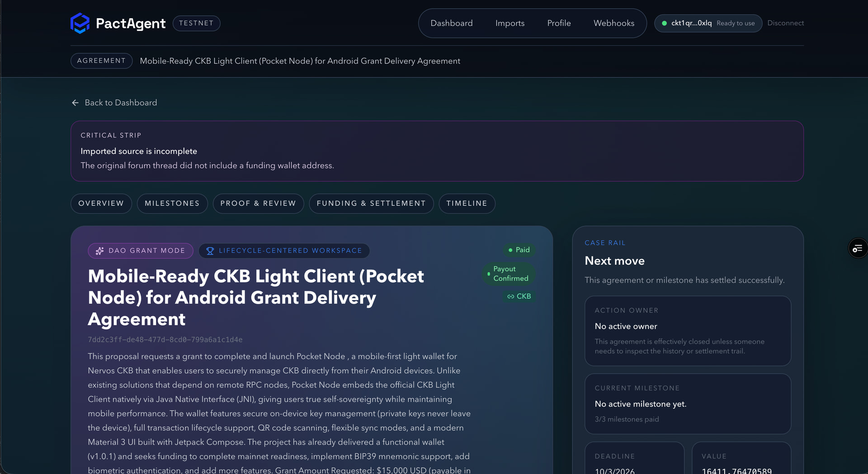Click the 'Imported source is incomplete' warning
This screenshot has height=474, width=868.
(139, 151)
